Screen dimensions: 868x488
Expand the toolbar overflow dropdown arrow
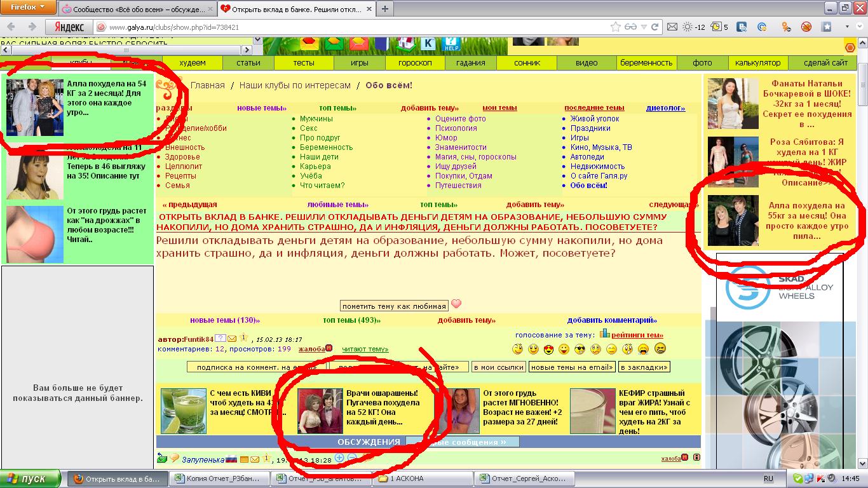click(x=848, y=27)
